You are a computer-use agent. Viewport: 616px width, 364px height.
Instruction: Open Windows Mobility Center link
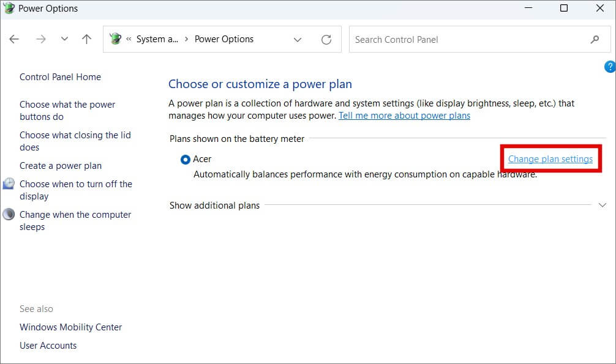click(70, 327)
